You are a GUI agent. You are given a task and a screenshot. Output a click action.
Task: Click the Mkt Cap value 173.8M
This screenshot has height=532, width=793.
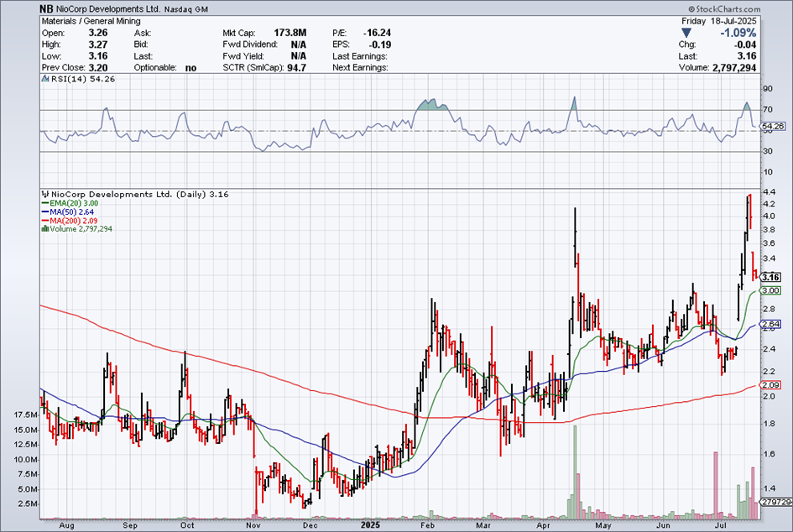coord(290,33)
